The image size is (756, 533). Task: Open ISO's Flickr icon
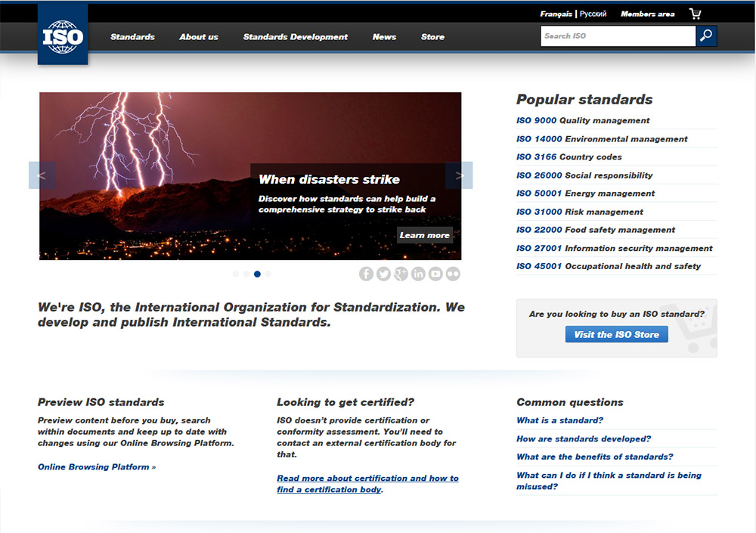click(453, 274)
